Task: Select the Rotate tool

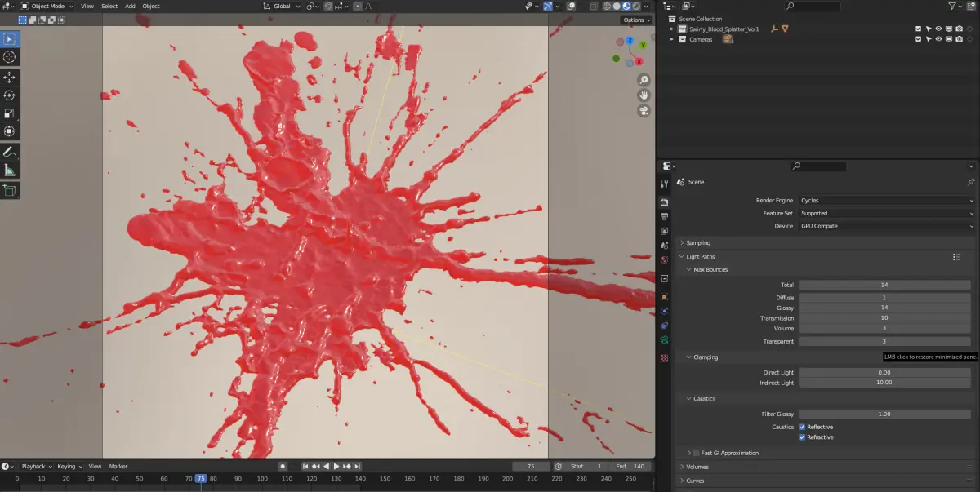Action: coord(10,95)
